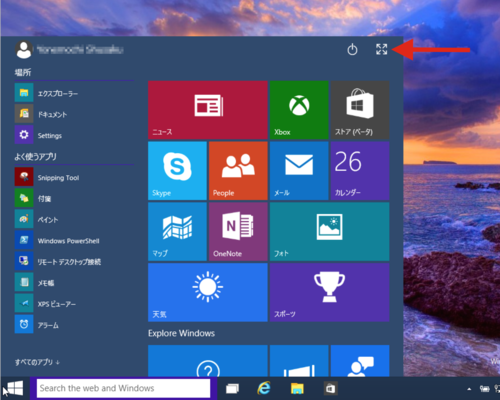Open the partially visible middle Explore Windows tile
This screenshot has width=500, height=400.
(x=299, y=361)
